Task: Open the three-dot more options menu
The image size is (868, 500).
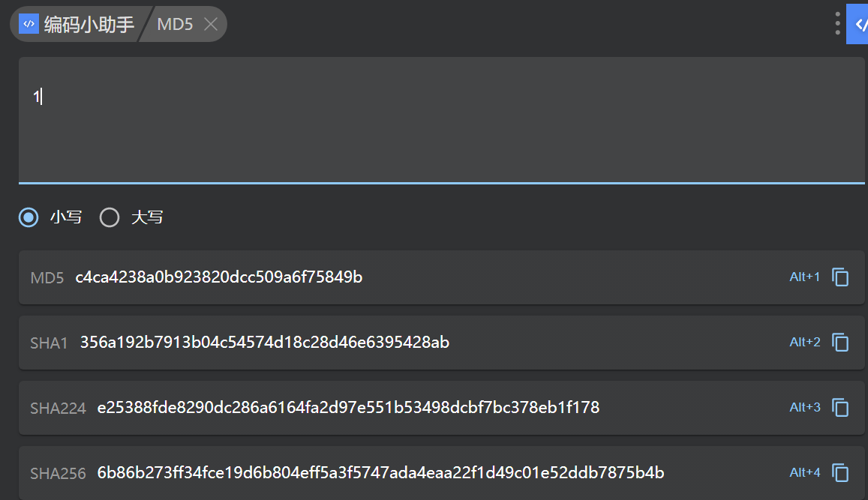Action: [837, 24]
